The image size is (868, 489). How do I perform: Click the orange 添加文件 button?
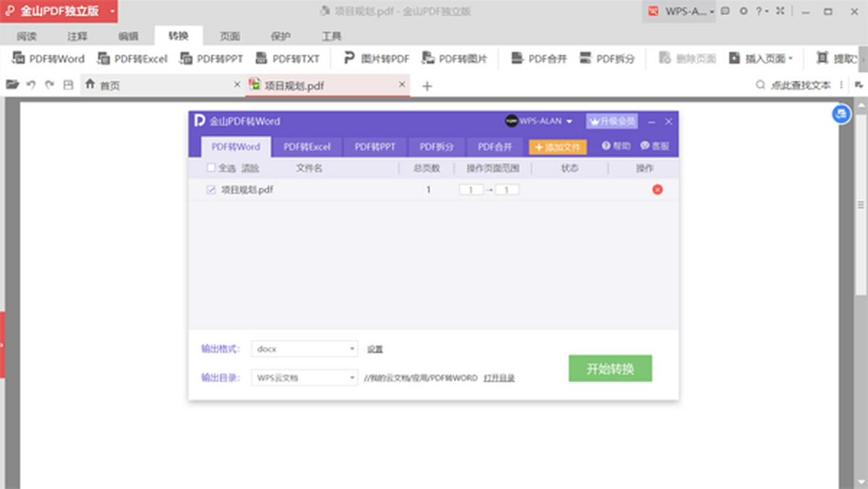click(x=558, y=147)
